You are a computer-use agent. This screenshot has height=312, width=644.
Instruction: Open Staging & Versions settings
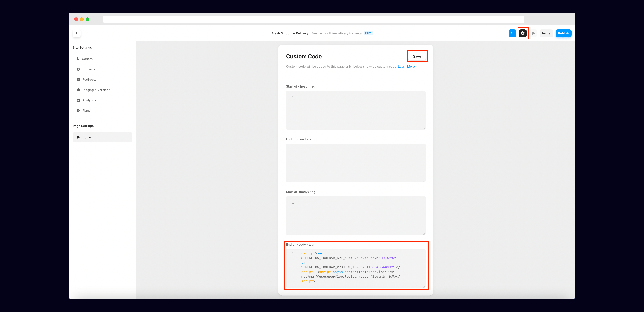click(x=103, y=90)
